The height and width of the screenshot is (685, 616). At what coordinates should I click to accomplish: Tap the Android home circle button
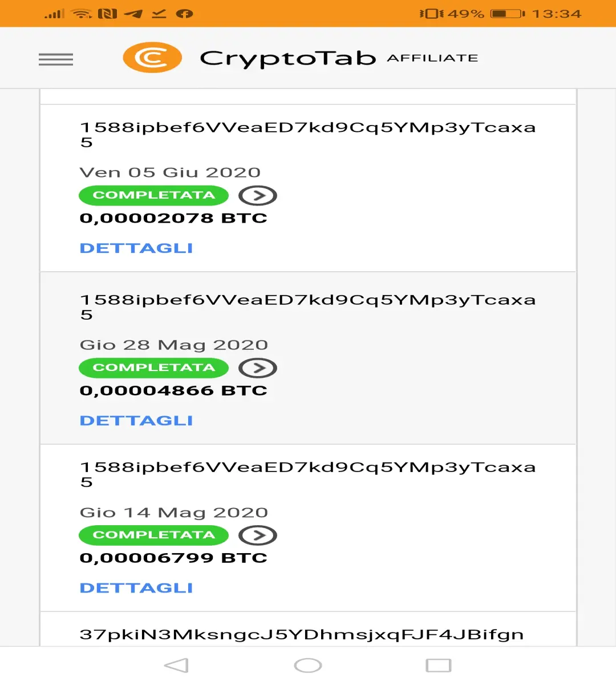coord(308,666)
